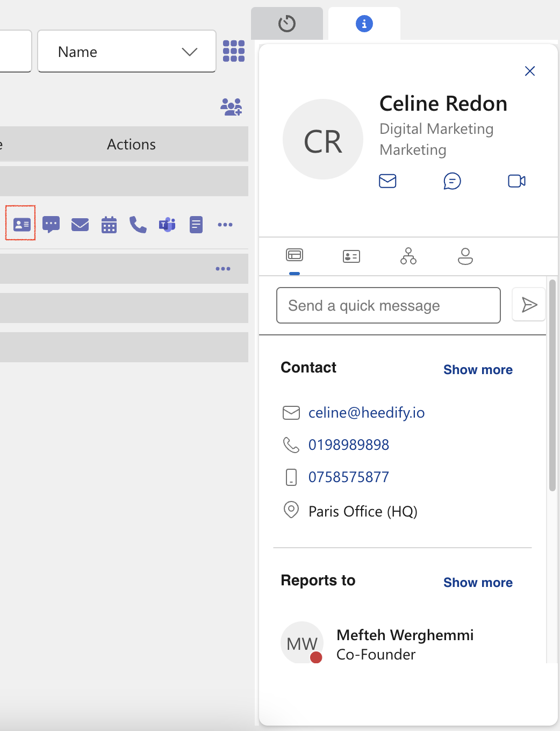Open email link celine@heedify.io
Screen dimensions: 560x731
[x=367, y=413]
